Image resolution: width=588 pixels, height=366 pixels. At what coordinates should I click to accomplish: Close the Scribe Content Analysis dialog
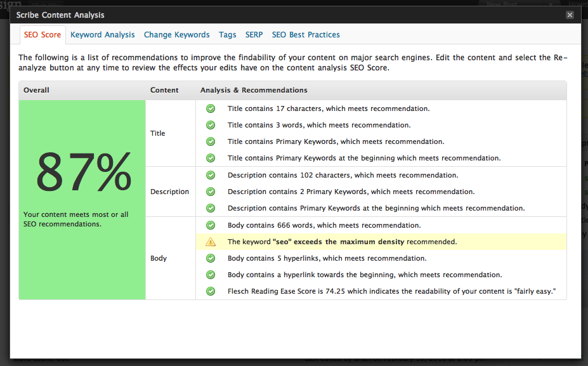(570, 15)
